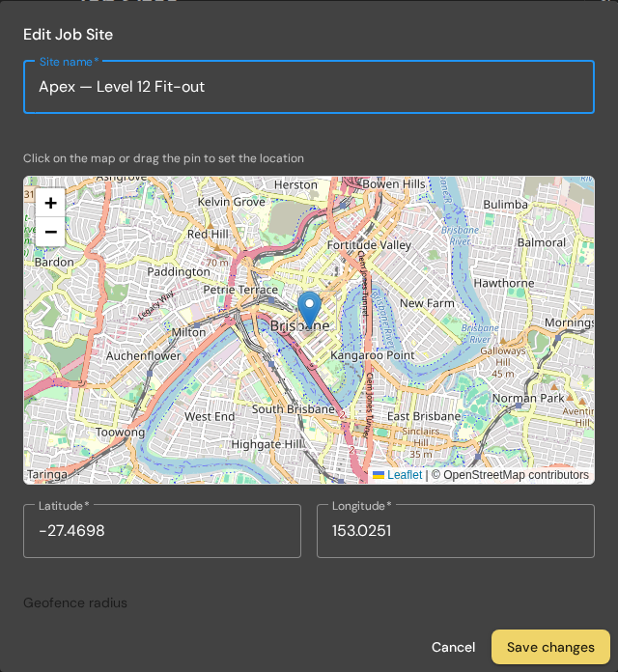Set location at Red Hill label
The height and width of the screenshot is (672, 618).
(208, 234)
